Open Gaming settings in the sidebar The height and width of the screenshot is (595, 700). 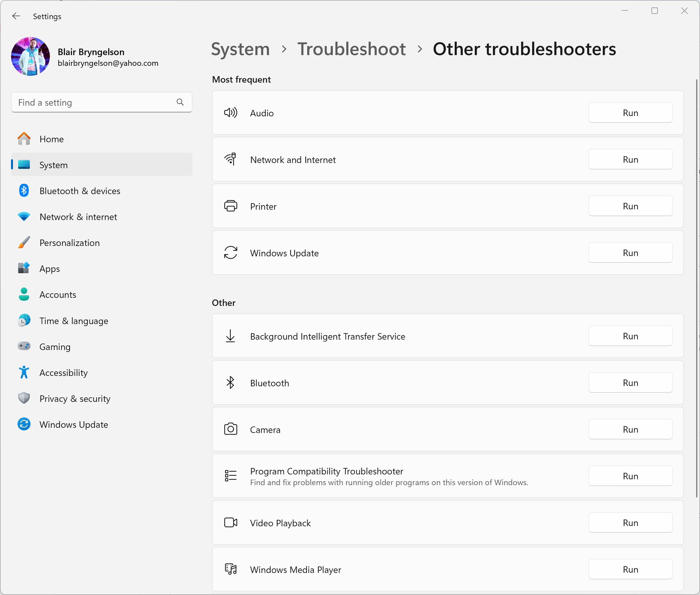(x=55, y=346)
